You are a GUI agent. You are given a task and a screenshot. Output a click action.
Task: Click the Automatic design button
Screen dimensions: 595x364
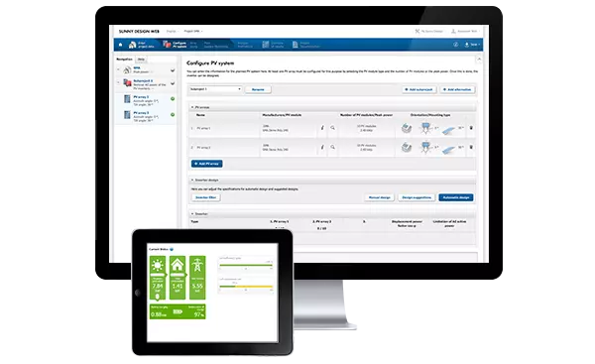pos(456,197)
